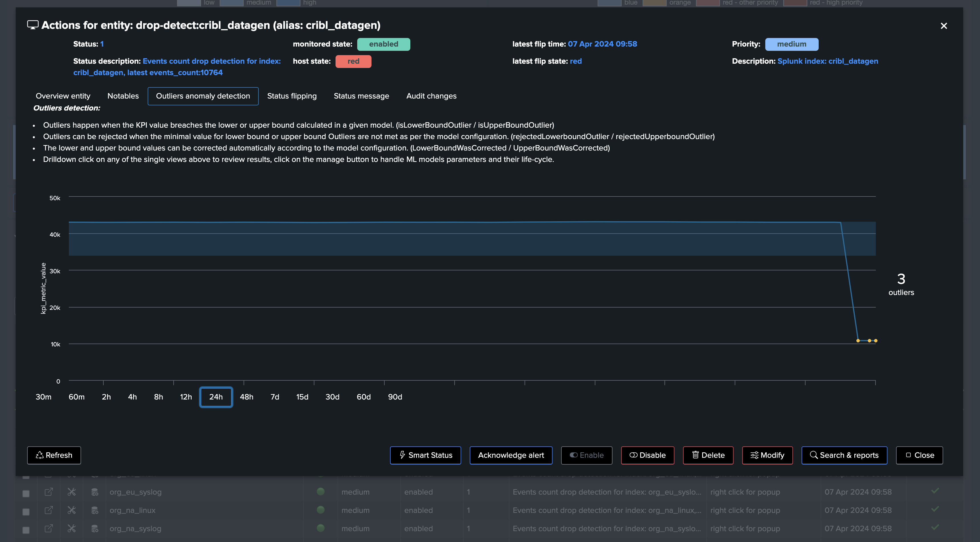Image resolution: width=980 pixels, height=542 pixels.
Task: Close the entity actions dialog with X
Action: click(x=943, y=26)
